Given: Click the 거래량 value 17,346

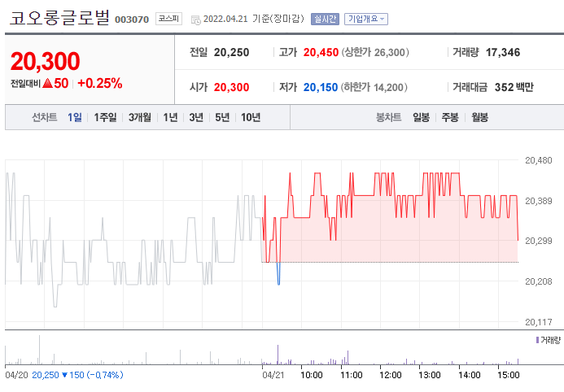Looking at the screenshot, I should (503, 53).
